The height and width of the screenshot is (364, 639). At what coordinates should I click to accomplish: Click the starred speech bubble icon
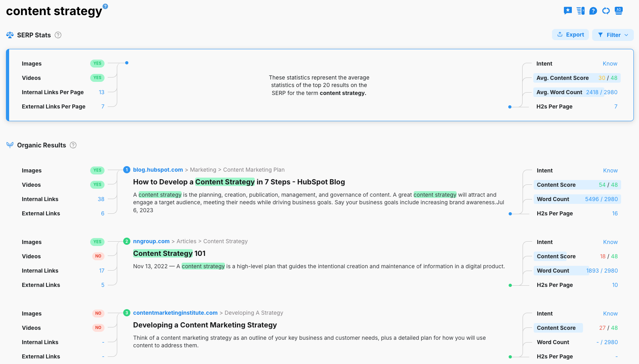click(568, 11)
